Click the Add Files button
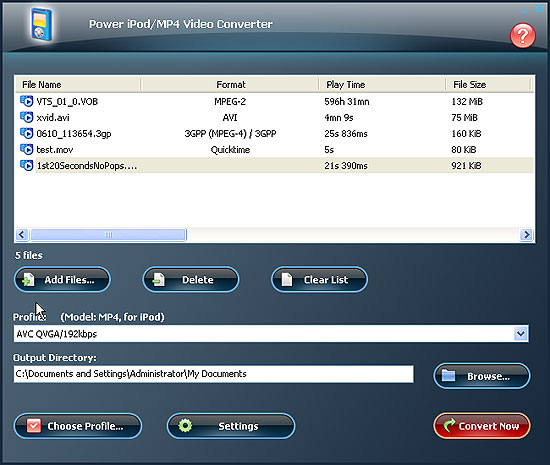Viewport: 550px width, 465px height. click(x=62, y=279)
